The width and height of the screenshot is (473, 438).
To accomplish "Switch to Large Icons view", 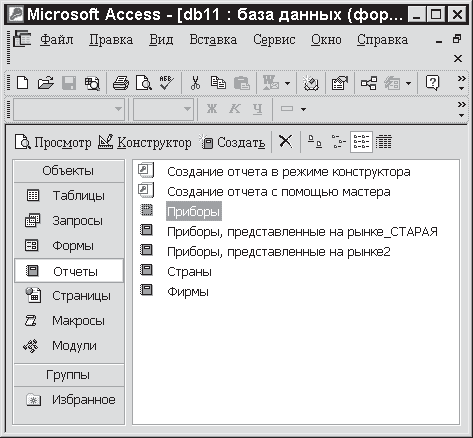I will point(315,142).
